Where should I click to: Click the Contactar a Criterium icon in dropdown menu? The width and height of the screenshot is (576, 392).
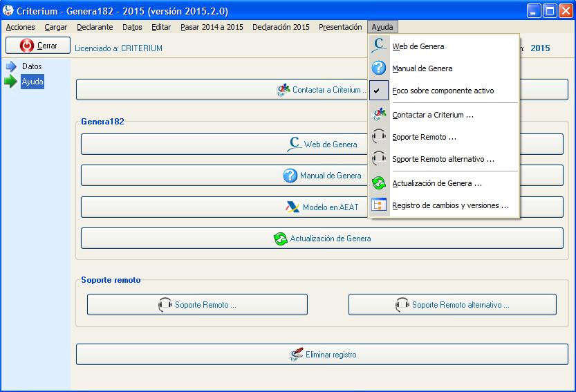coord(379,115)
